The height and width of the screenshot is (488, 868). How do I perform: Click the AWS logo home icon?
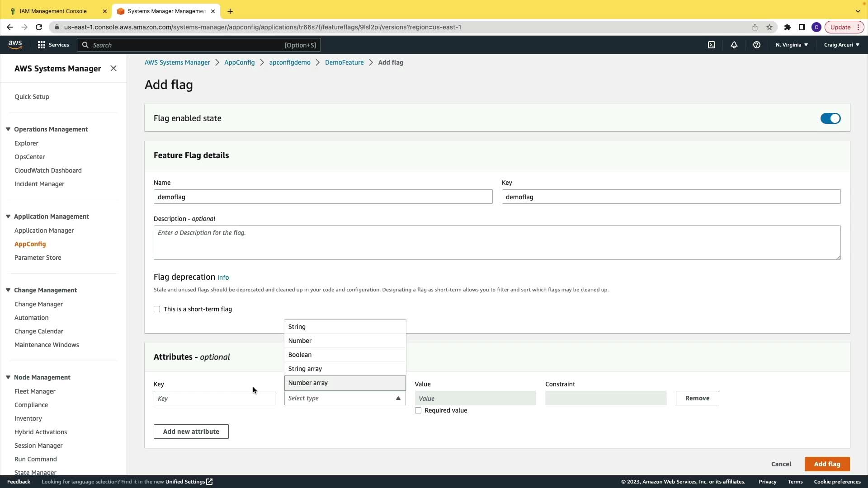click(x=15, y=44)
